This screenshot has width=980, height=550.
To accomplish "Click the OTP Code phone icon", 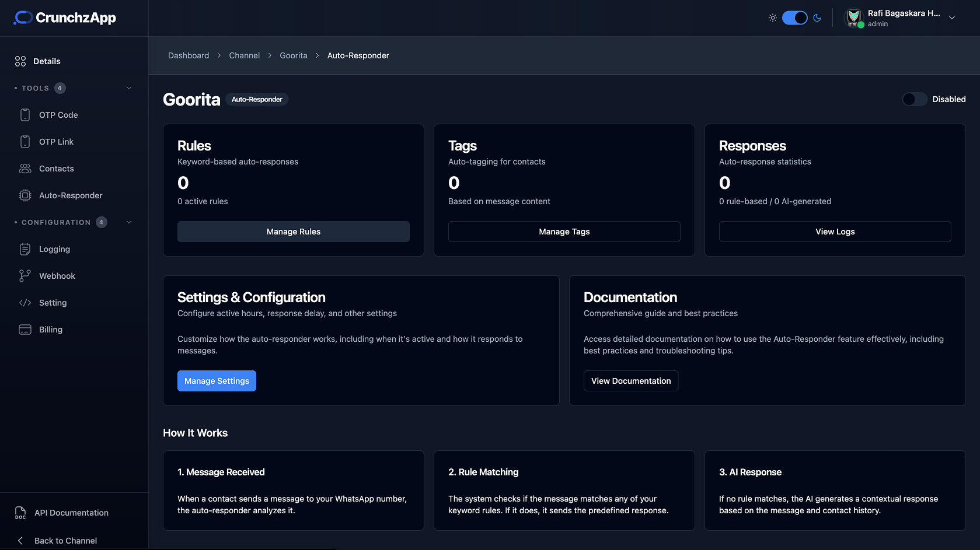I will pyautogui.click(x=25, y=115).
